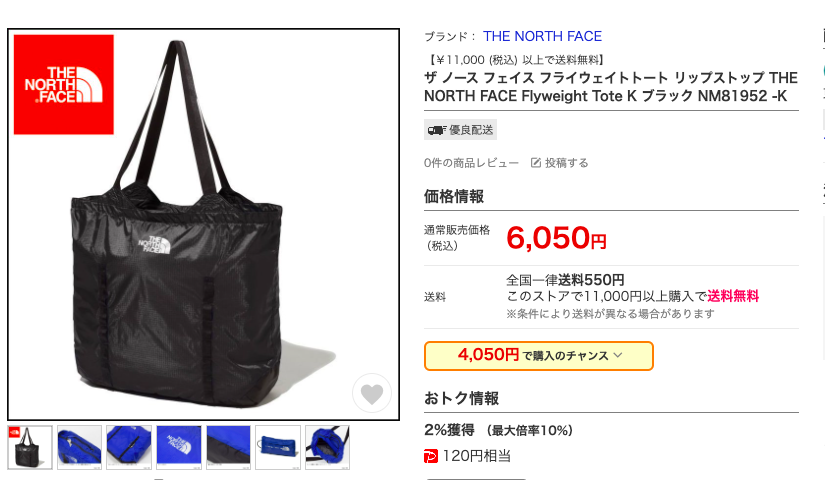Select the sixth thumbnail of packed blue pouch

(x=278, y=447)
